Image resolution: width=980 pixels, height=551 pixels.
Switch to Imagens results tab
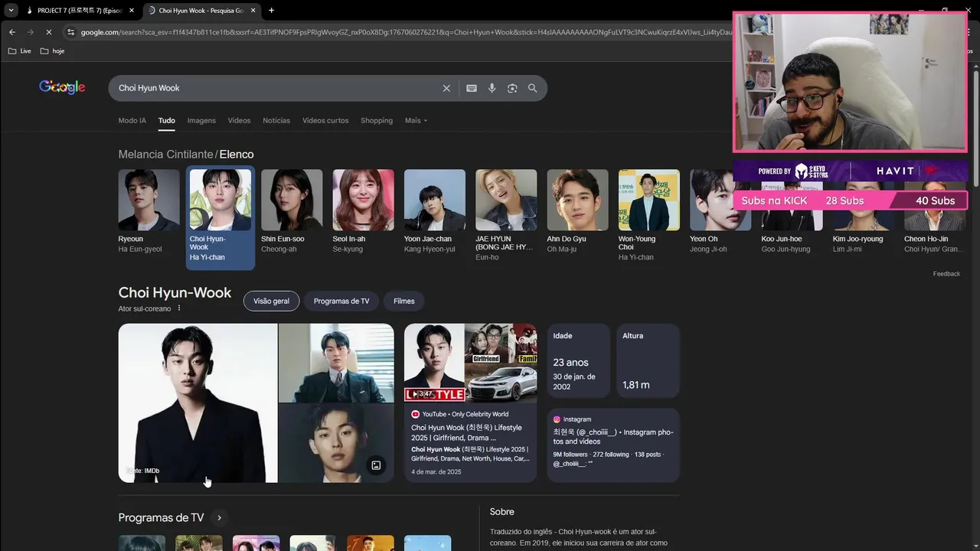coord(201,120)
